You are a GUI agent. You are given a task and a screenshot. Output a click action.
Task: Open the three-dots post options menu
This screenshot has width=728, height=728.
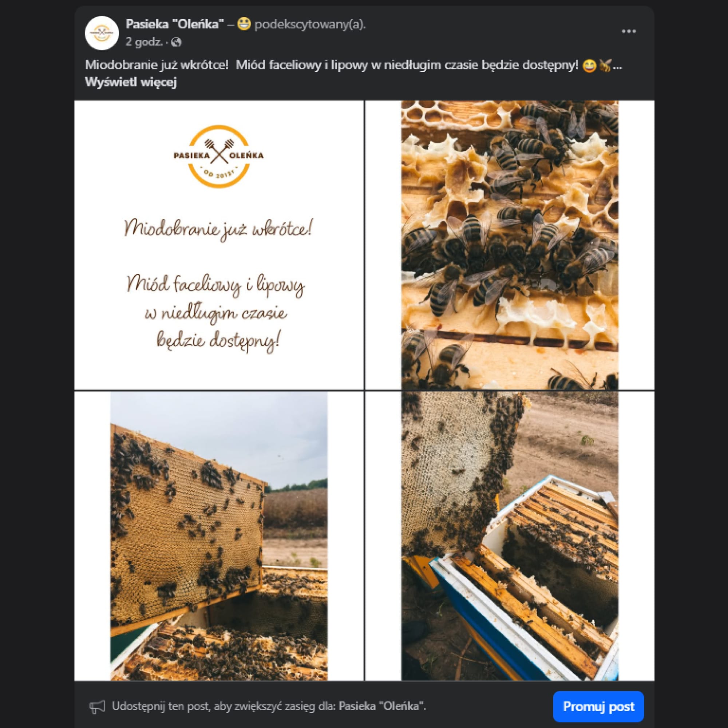click(x=629, y=32)
